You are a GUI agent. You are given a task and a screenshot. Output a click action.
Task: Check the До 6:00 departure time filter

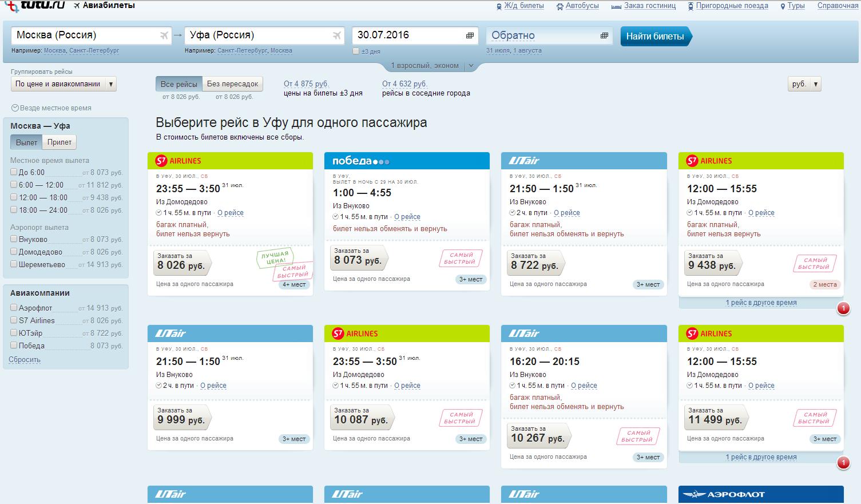click(14, 172)
